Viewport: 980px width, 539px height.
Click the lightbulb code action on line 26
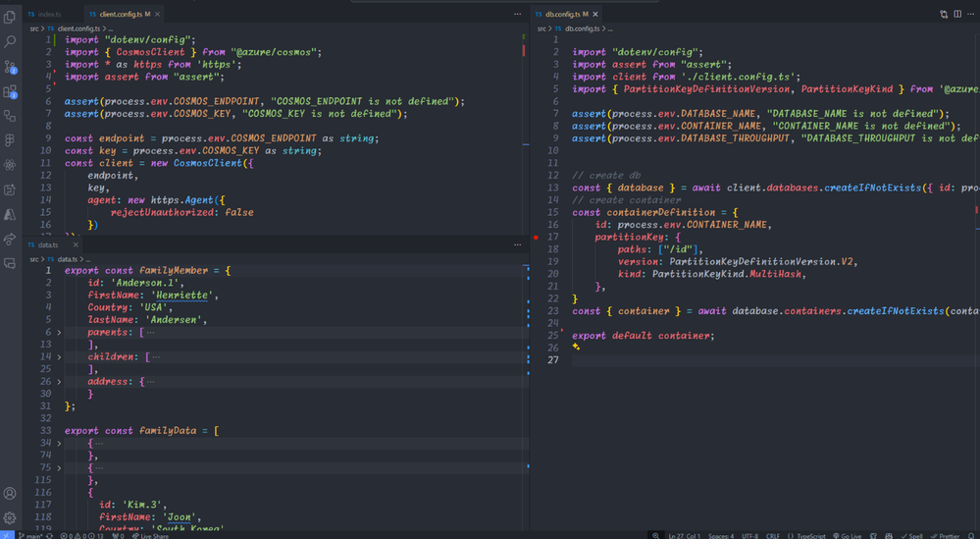click(576, 347)
